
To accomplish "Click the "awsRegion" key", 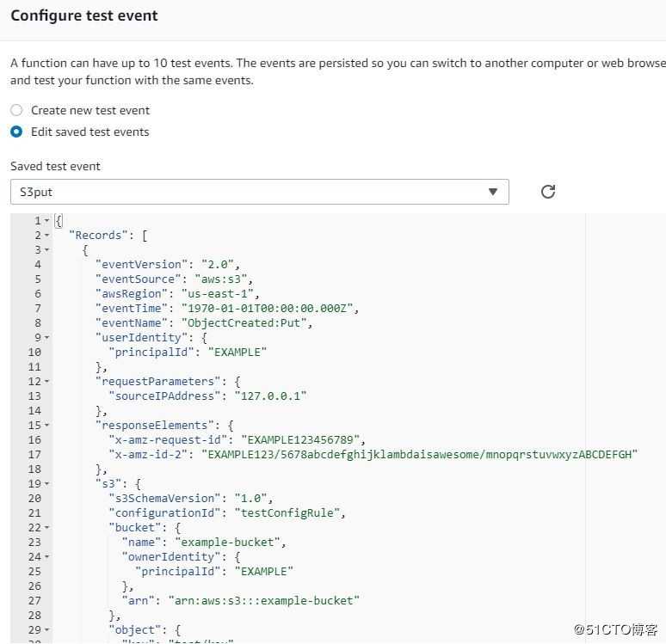I will point(132,294).
